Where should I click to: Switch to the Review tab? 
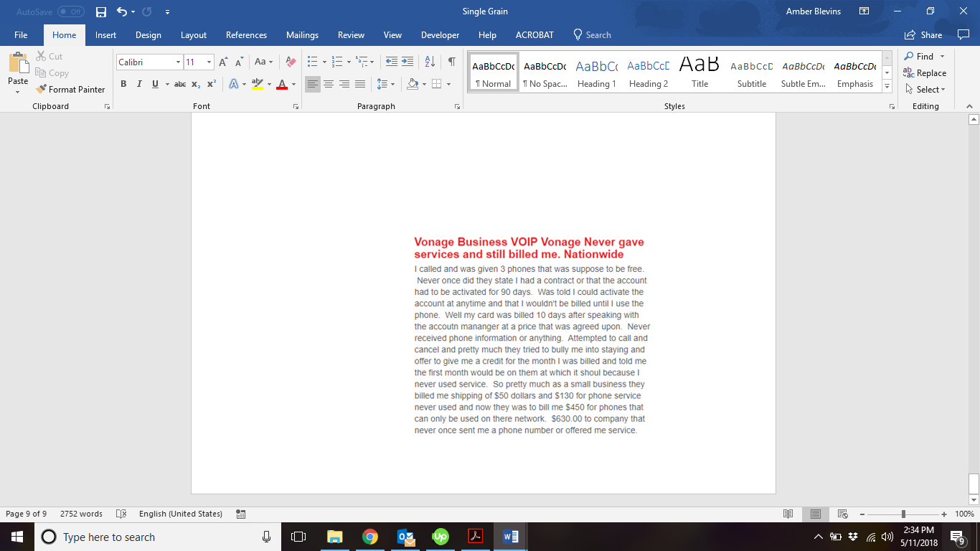351,34
